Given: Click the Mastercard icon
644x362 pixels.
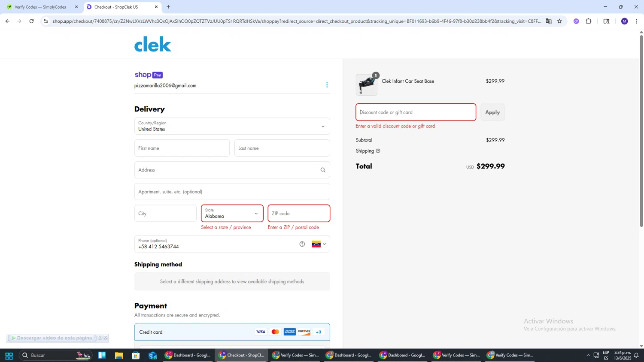Looking at the screenshot, I should (x=275, y=332).
